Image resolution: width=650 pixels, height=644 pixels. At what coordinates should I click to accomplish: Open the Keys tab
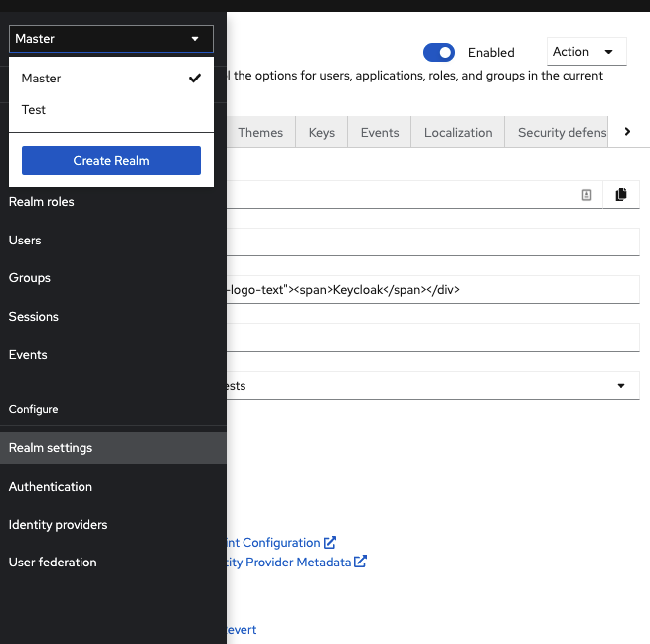click(322, 133)
